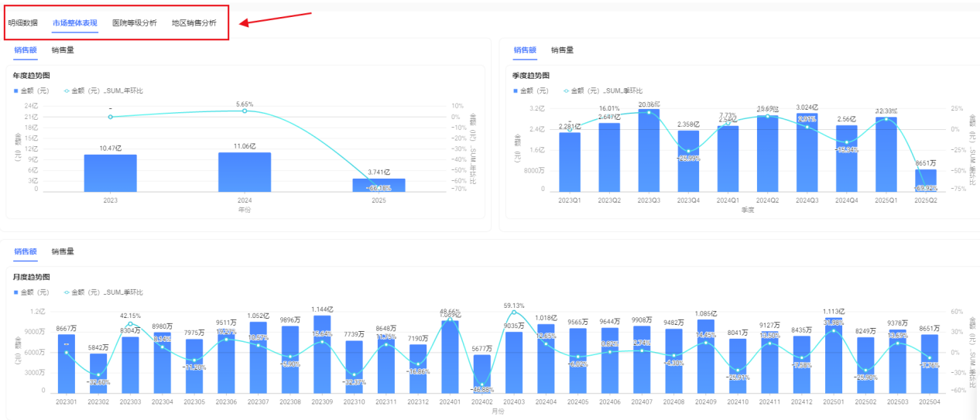Switch to the 医院等级分析 tab

pyautogui.click(x=135, y=22)
